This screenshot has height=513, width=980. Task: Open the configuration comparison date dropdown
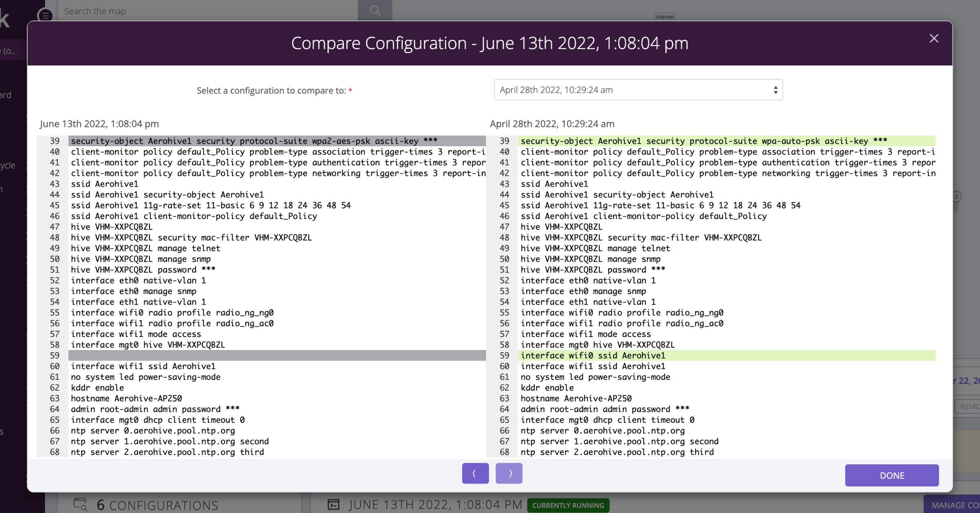[638, 90]
